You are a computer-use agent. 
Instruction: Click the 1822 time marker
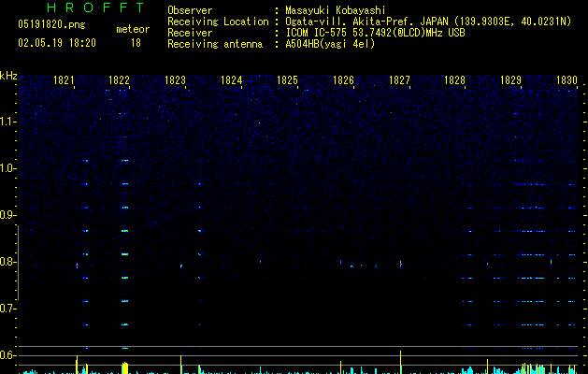(x=120, y=80)
